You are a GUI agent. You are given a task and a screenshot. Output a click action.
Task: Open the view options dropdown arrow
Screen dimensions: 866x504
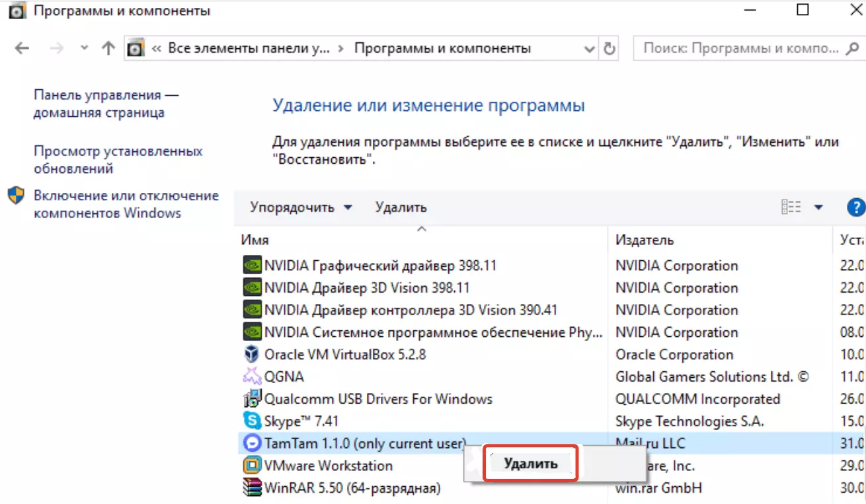click(x=818, y=207)
